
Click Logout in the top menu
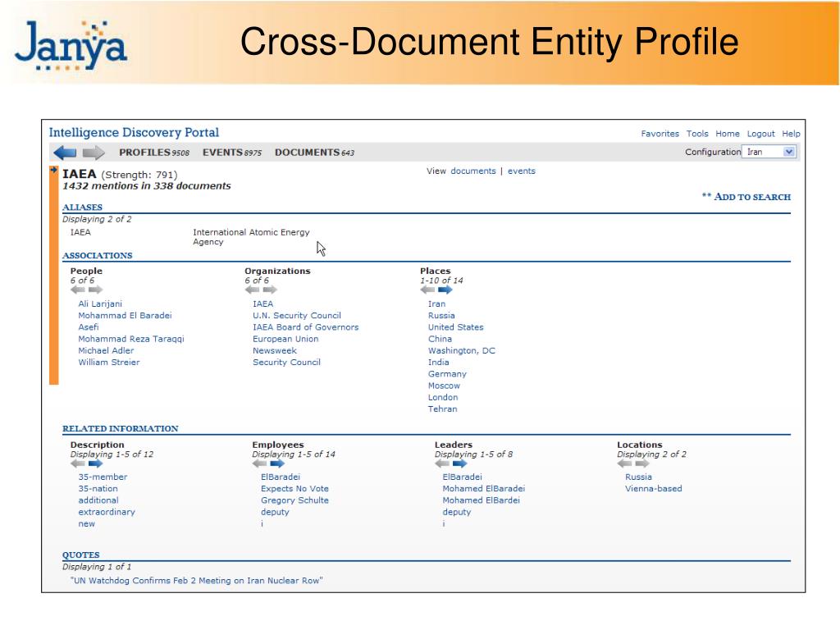pos(760,134)
